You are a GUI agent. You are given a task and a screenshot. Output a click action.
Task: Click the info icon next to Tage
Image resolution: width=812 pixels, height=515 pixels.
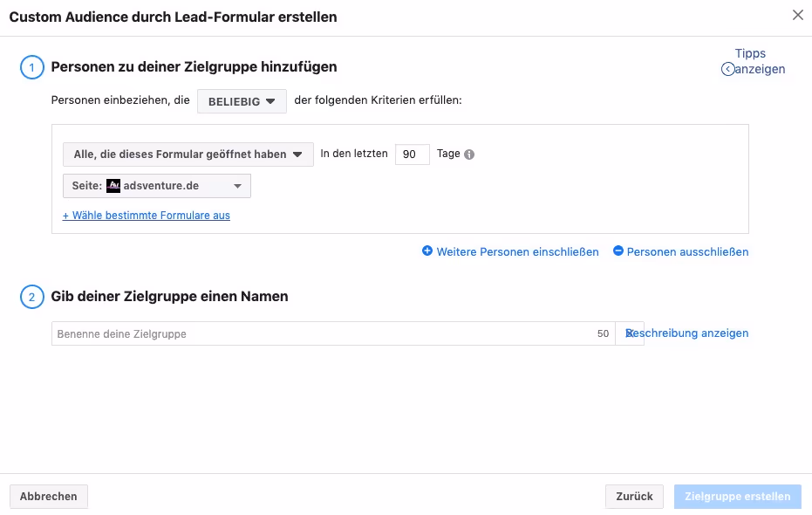point(469,154)
